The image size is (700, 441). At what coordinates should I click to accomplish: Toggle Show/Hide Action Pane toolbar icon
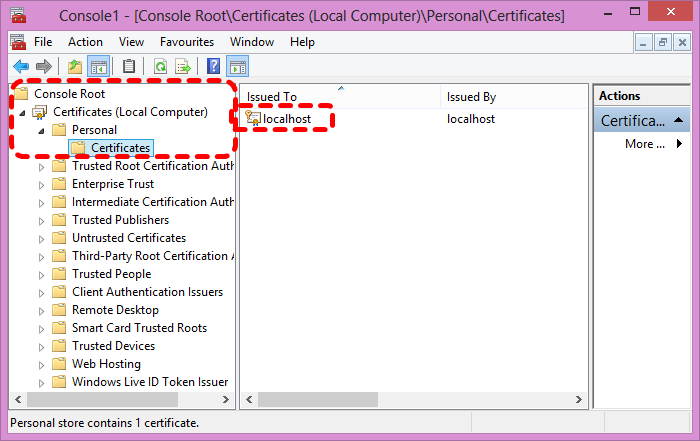pyautogui.click(x=238, y=67)
